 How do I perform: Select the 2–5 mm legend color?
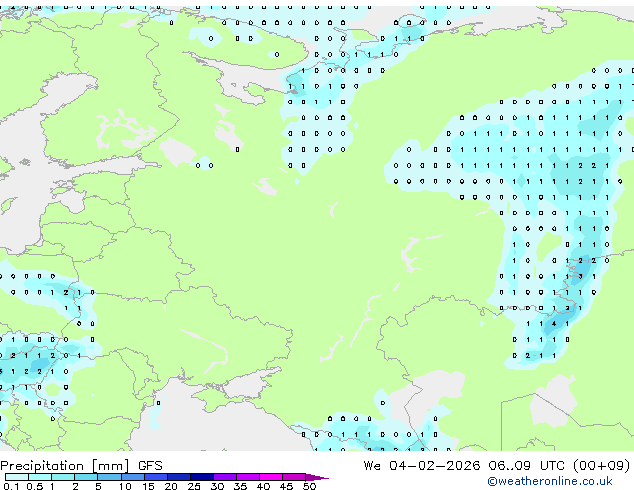(86, 477)
